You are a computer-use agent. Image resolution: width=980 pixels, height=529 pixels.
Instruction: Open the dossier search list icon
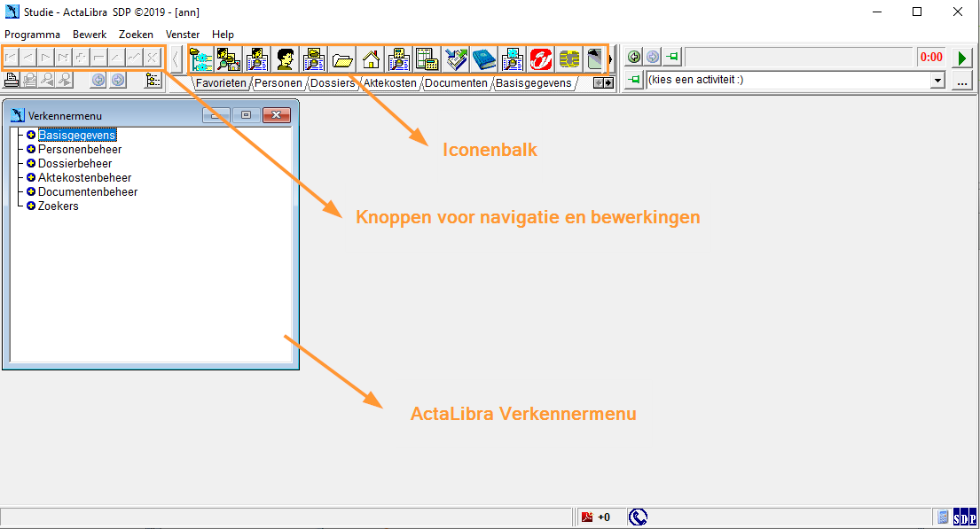314,60
